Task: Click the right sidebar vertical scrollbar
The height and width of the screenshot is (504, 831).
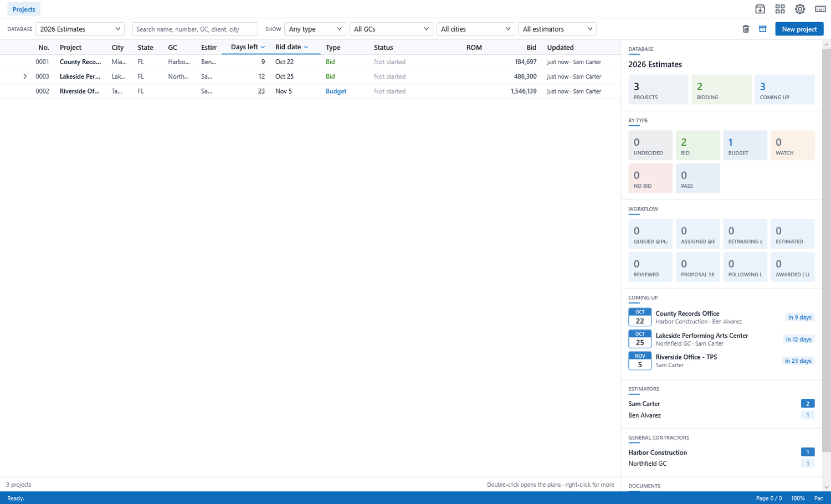Action: (826, 249)
